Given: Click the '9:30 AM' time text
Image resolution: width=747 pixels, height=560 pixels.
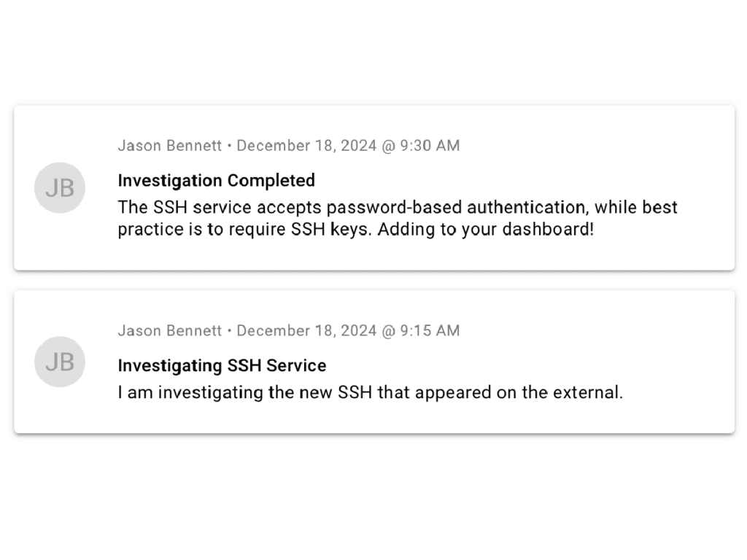Looking at the screenshot, I should (430, 145).
